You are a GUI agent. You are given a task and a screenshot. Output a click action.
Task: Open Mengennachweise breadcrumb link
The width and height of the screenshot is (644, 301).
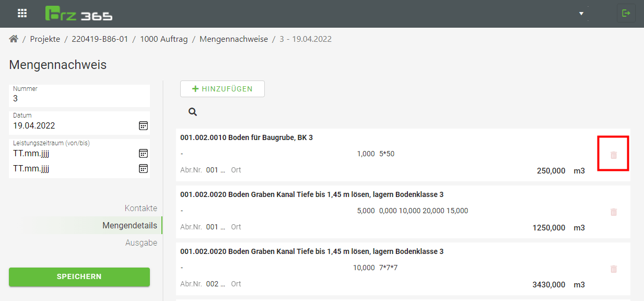(233, 39)
